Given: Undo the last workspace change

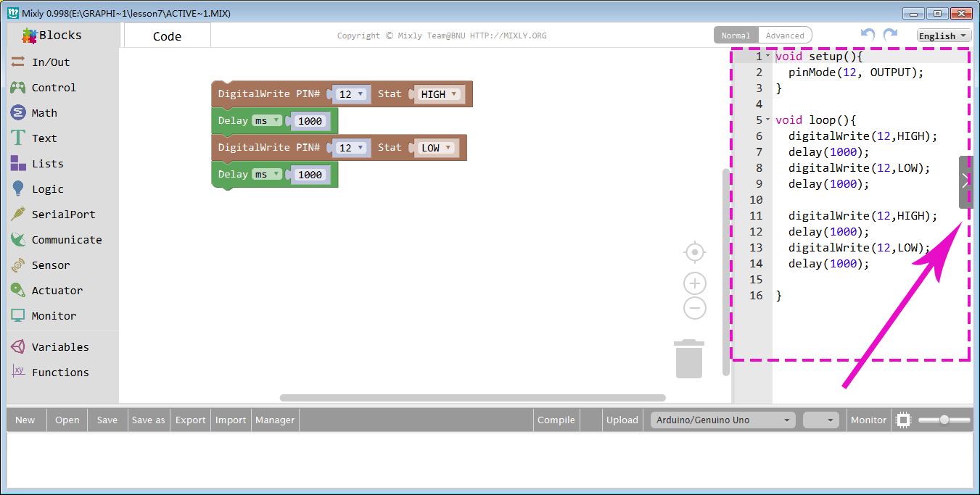Looking at the screenshot, I should pos(868,35).
